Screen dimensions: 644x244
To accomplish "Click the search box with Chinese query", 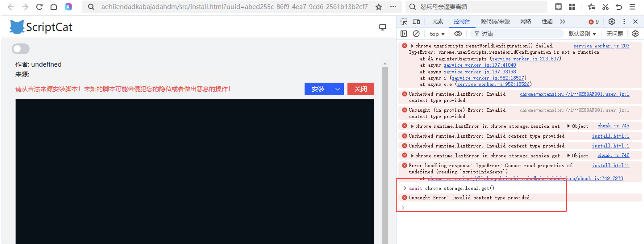I will [x=476, y=7].
